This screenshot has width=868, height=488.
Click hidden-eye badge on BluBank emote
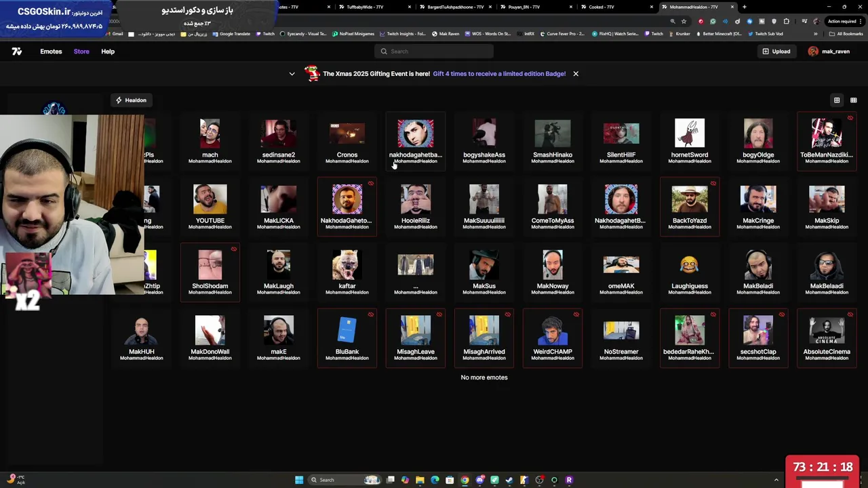coord(370,314)
